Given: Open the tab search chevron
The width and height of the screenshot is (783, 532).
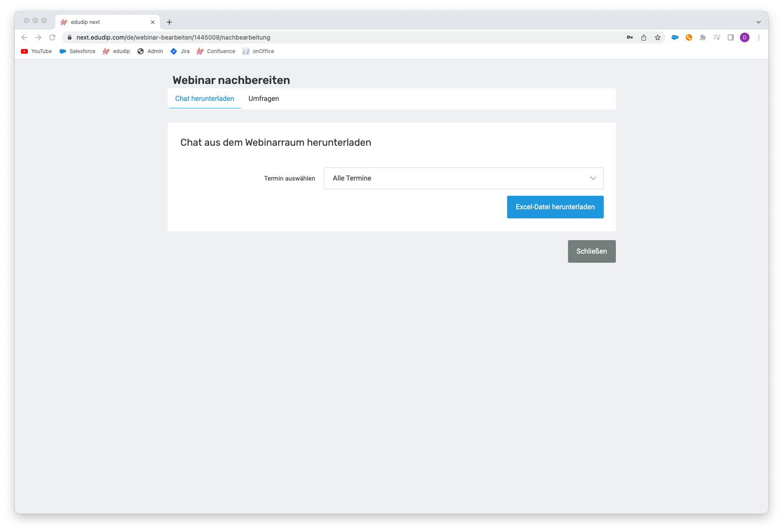Looking at the screenshot, I should pyautogui.click(x=759, y=22).
